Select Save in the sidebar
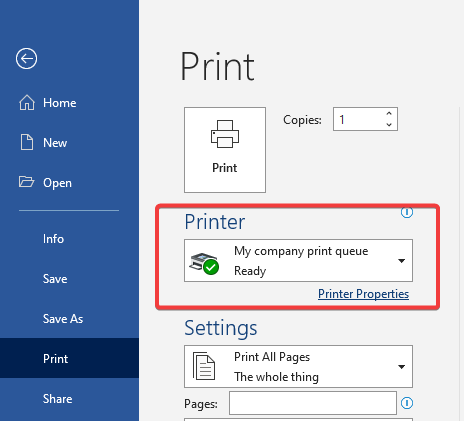 click(55, 279)
